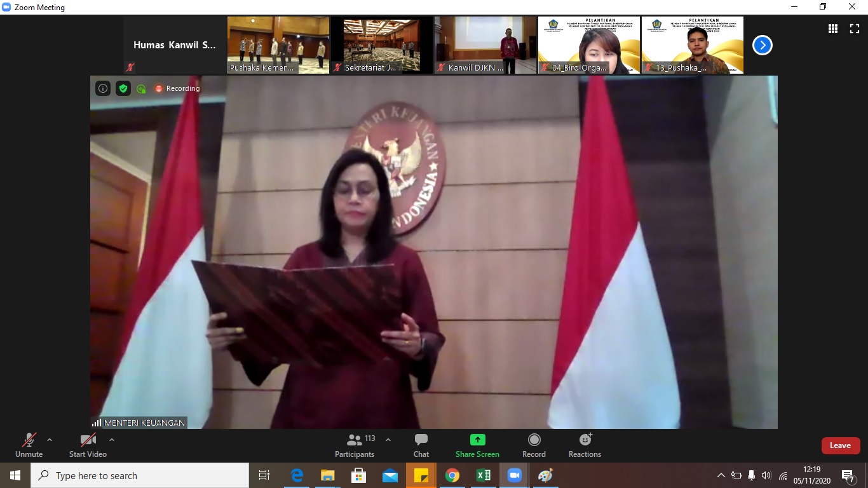Click the red Leave button
This screenshot has width=868, height=488.
[x=840, y=445]
